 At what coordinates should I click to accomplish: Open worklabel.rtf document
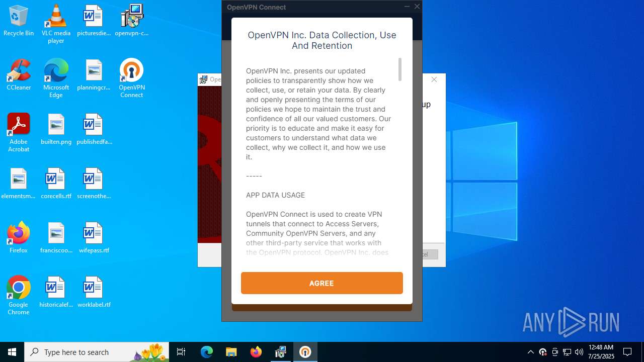(x=94, y=292)
